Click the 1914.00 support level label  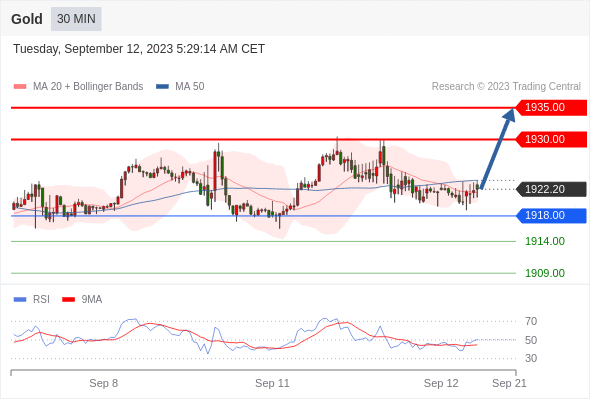(545, 241)
